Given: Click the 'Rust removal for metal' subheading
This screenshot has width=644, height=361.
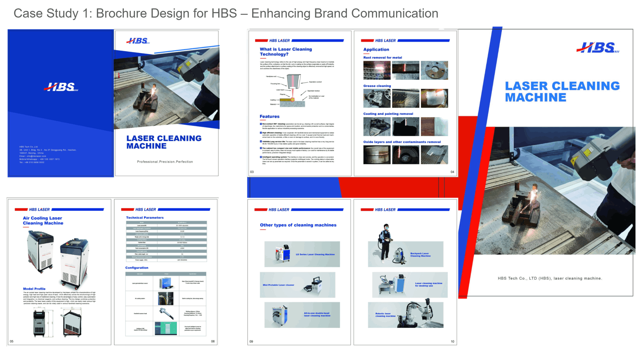Looking at the screenshot, I should point(382,58).
